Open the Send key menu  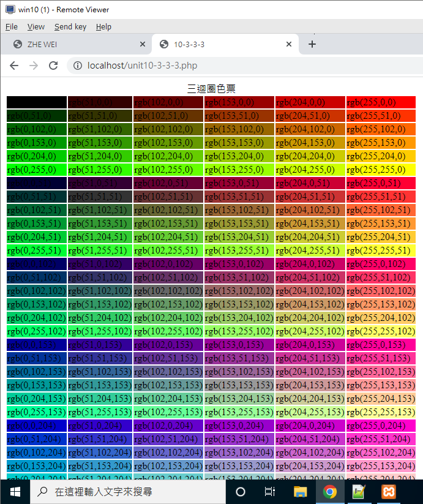pyautogui.click(x=70, y=26)
